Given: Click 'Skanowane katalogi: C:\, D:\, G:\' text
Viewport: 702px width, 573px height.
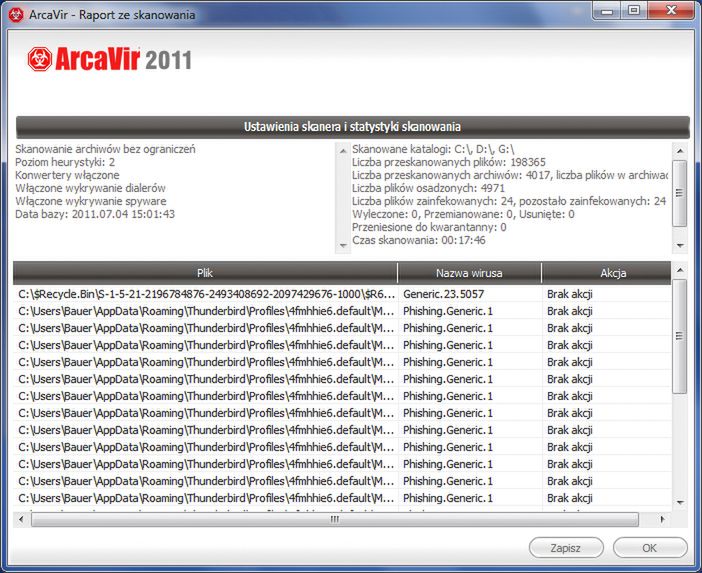Looking at the screenshot, I should coord(433,149).
